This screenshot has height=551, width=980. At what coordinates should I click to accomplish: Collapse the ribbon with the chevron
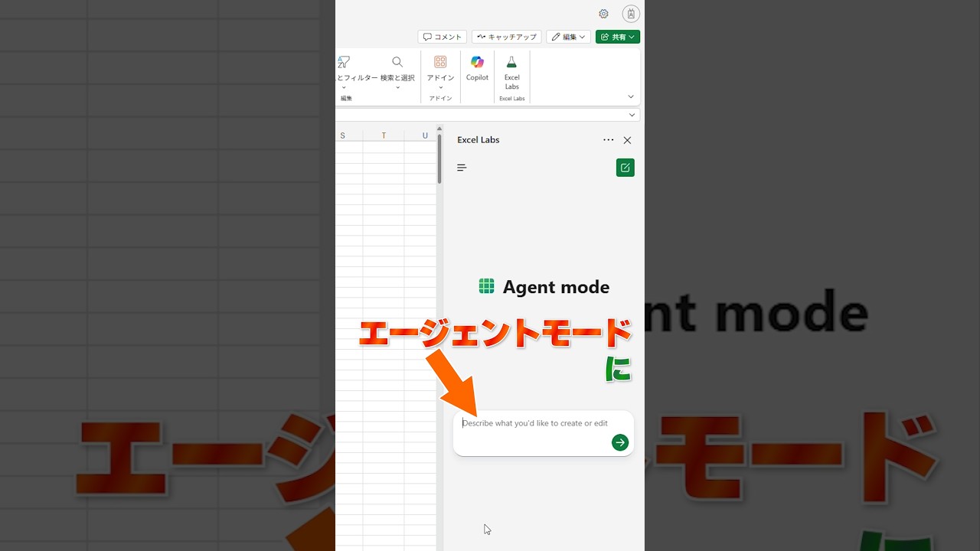click(631, 96)
